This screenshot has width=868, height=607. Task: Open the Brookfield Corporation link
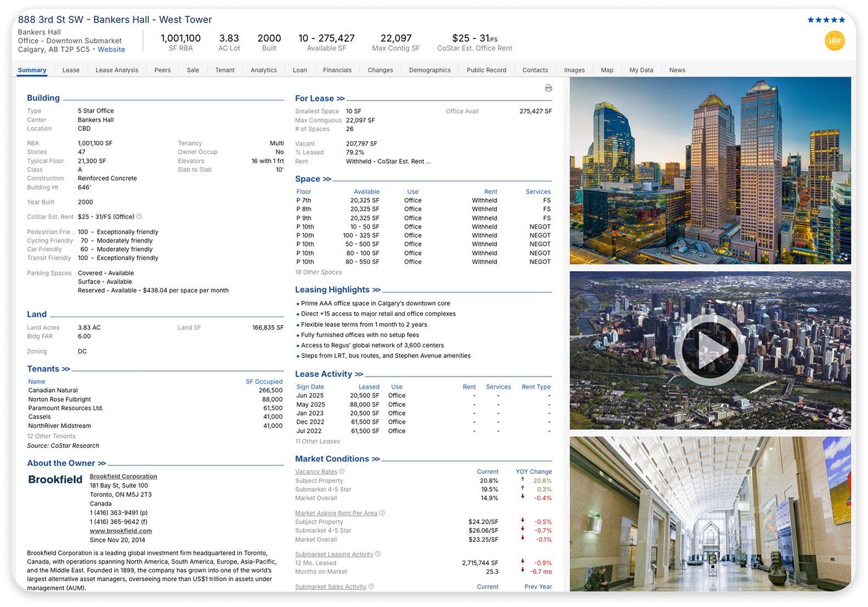[124, 476]
